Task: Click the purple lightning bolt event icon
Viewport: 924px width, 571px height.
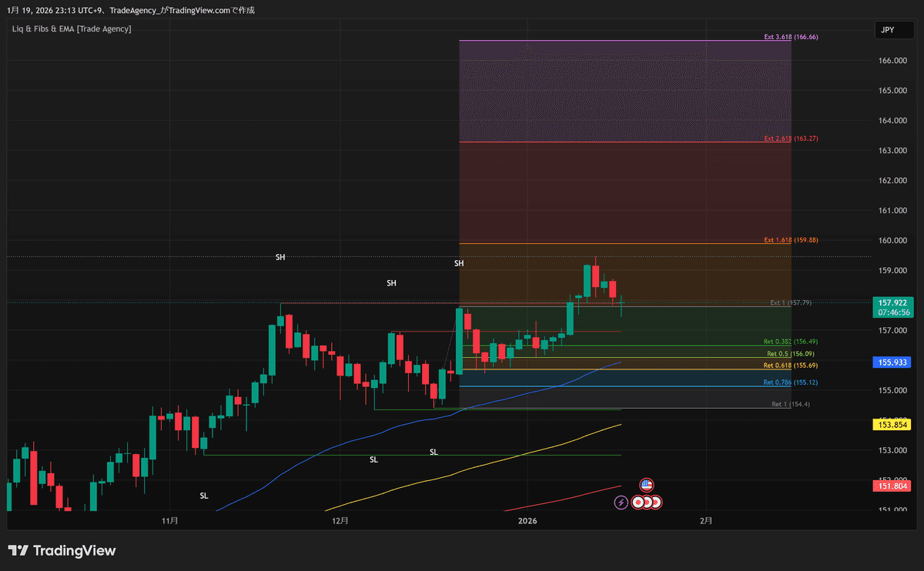Action: 621,503
